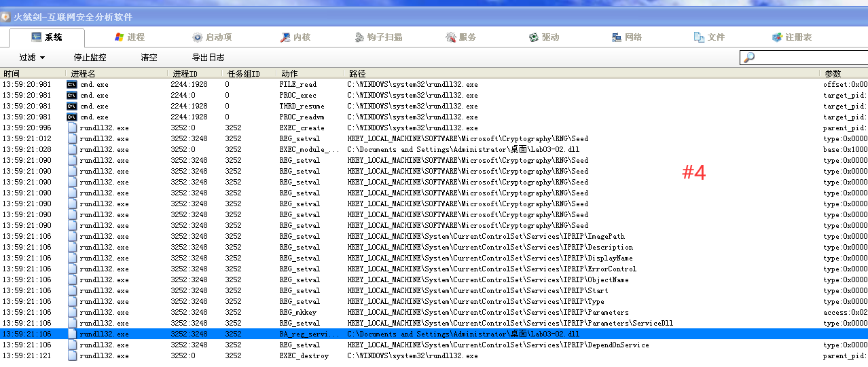Click rundll32.exe icon in EXEC_create row

(x=72, y=128)
